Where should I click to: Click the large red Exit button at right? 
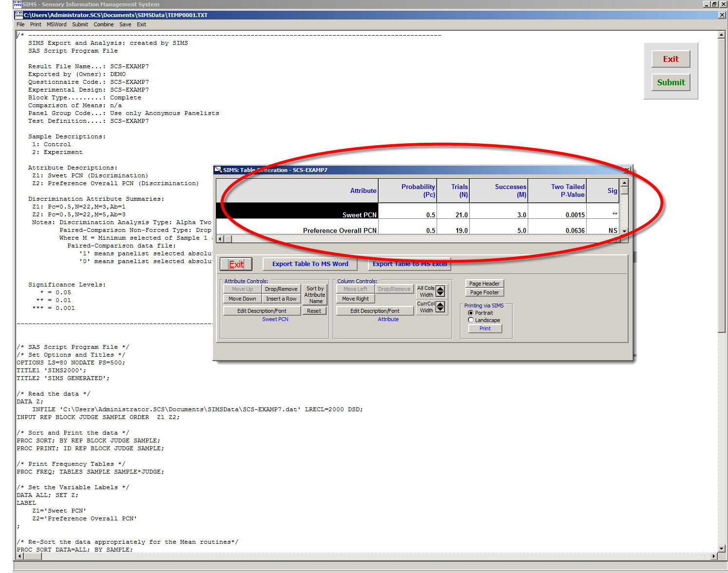coord(671,59)
